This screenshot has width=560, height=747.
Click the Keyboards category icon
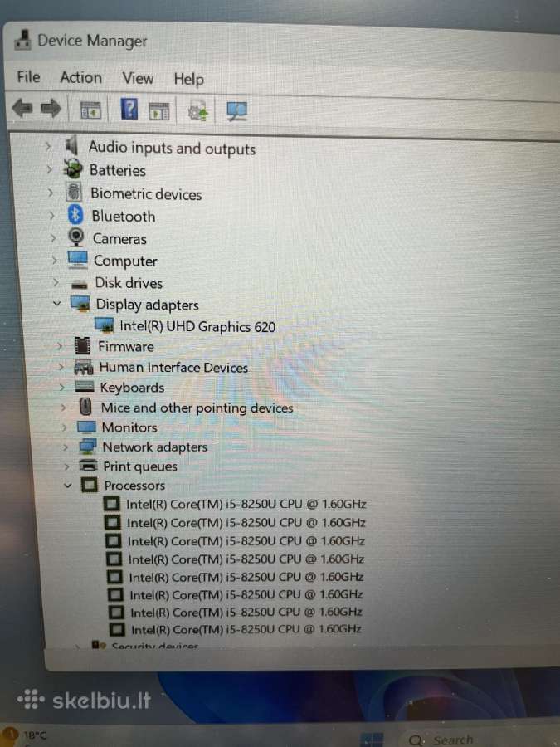[x=85, y=386]
